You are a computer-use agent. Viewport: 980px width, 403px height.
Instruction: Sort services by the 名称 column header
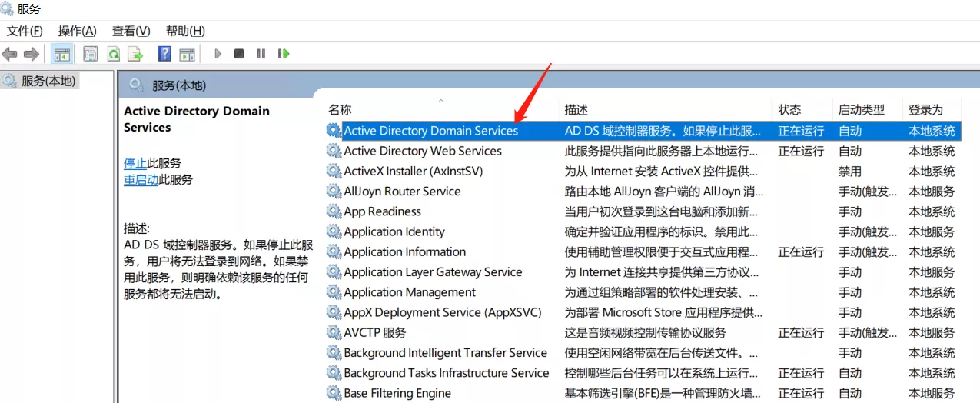340,110
